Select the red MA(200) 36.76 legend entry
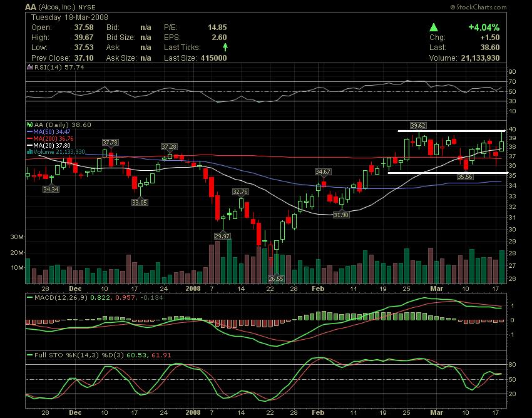Viewport: 532px width, 418px height. click(x=50, y=138)
